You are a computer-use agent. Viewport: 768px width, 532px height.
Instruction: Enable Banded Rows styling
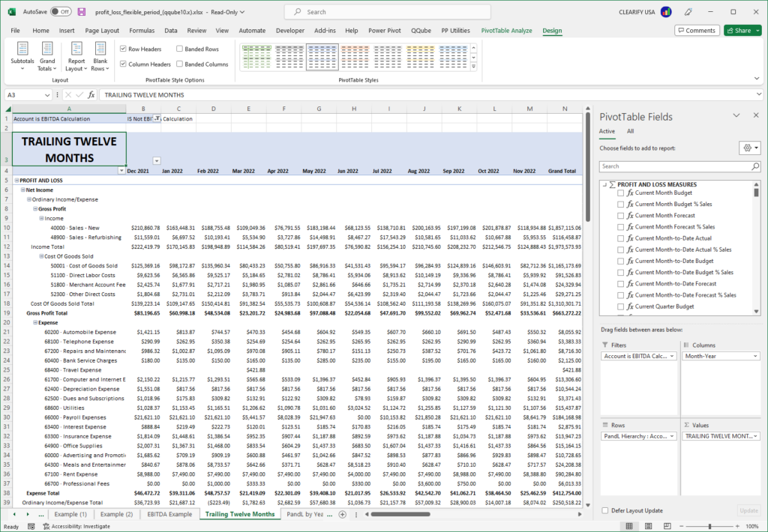click(178, 47)
